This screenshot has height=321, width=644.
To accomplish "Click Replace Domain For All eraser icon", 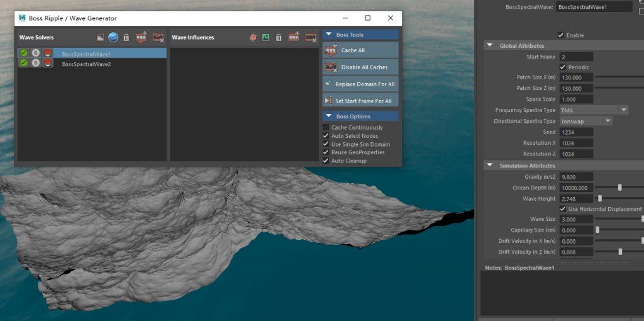I will tap(328, 84).
